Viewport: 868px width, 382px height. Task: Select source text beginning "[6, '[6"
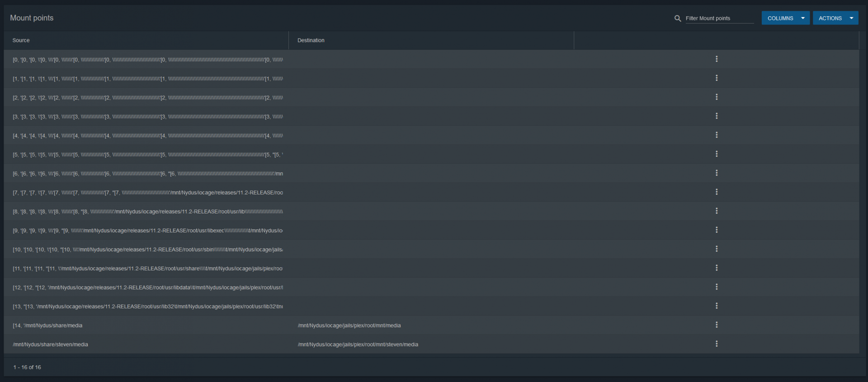[148, 174]
